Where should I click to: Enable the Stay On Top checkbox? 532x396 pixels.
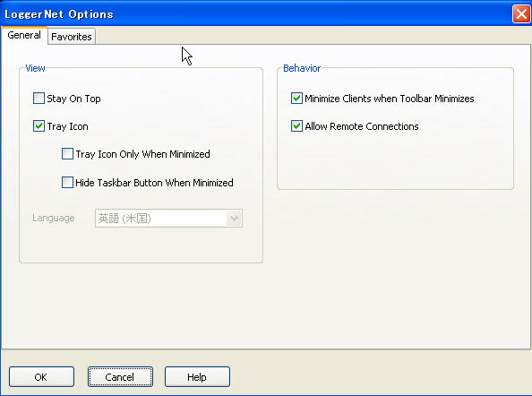39,99
